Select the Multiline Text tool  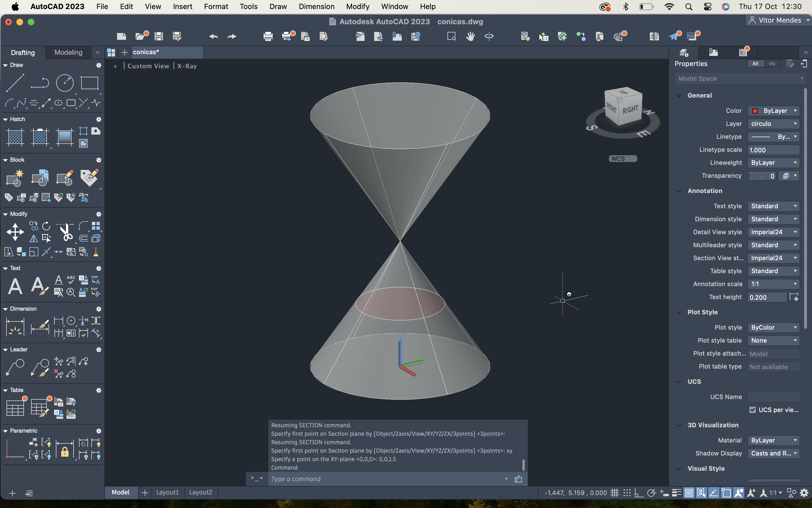[x=15, y=286]
